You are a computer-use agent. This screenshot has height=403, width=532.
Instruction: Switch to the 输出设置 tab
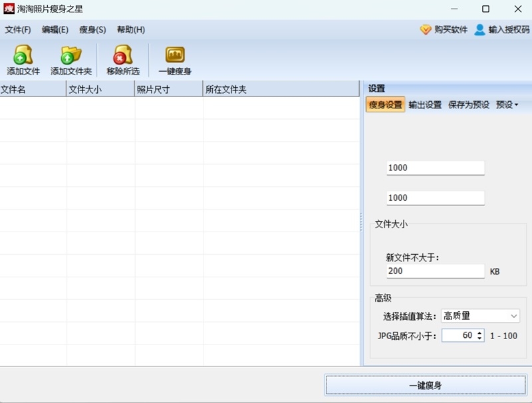click(425, 104)
